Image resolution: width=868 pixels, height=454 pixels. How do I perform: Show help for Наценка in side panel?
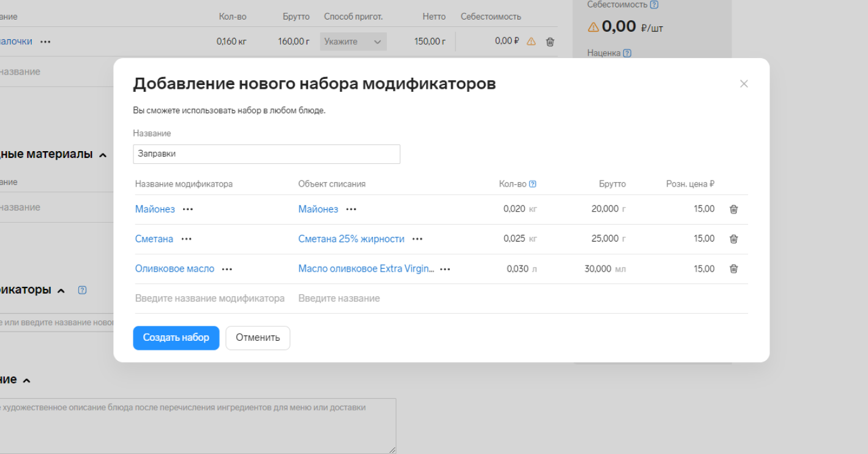627,53
